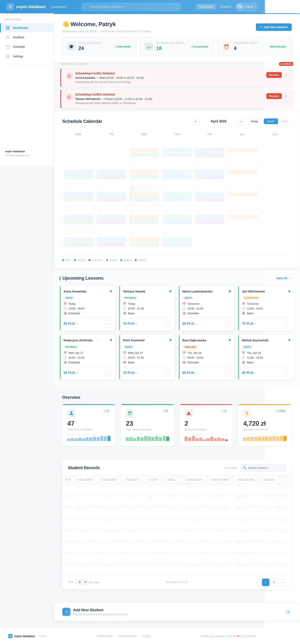Sort student records by Last Name

coord(110,480)
